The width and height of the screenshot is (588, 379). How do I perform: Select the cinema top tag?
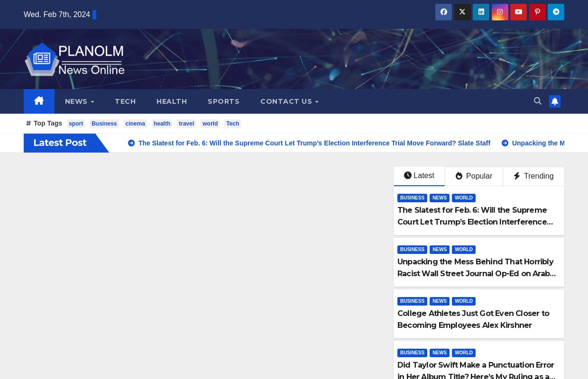click(x=135, y=124)
